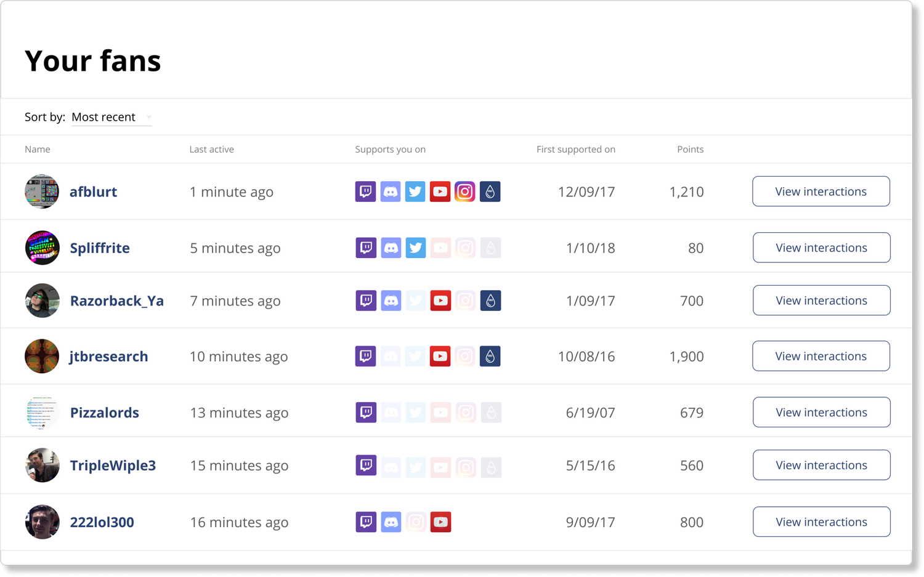Click the YouTube icon in Razorback_Ya's row
Image resolution: width=924 pixels, height=577 pixels.
(440, 301)
